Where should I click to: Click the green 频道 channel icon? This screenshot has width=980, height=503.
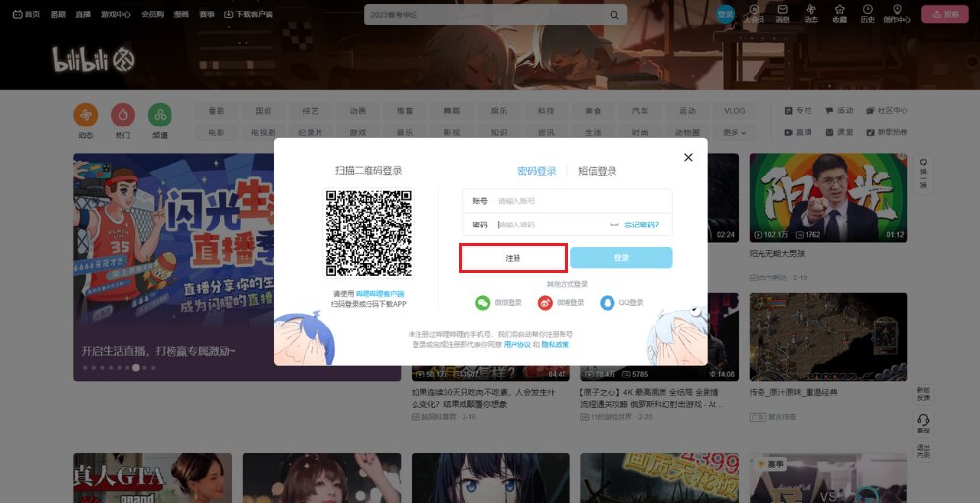(160, 115)
